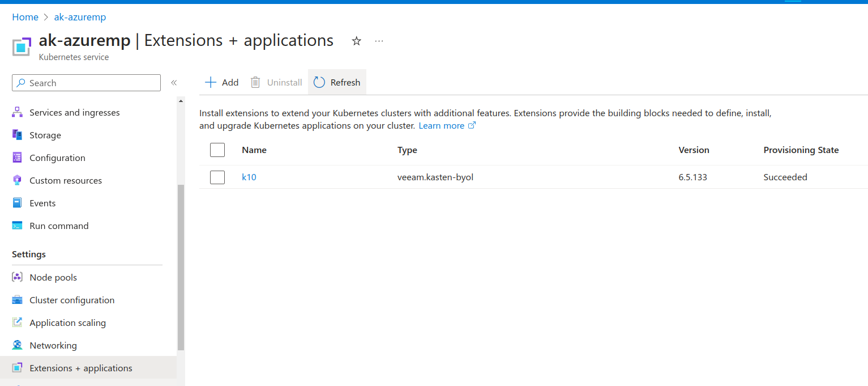Screen dimensions: 868x386
Task: Check the k10 row checkbox
Action: [217, 177]
